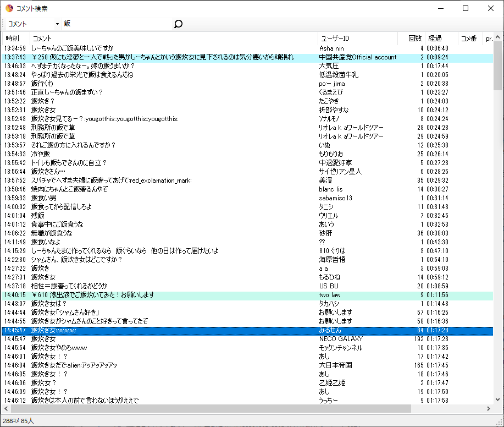Select the row from user NECO GALAXY
Image resolution: width=504 pixels, height=427 pixels.
coord(165,339)
